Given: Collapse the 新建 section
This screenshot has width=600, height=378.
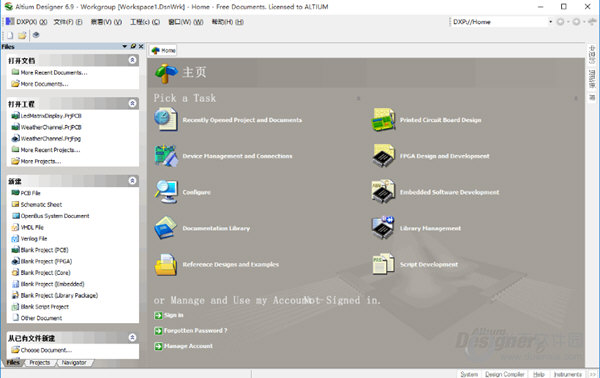Looking at the screenshot, I should 132,181.
